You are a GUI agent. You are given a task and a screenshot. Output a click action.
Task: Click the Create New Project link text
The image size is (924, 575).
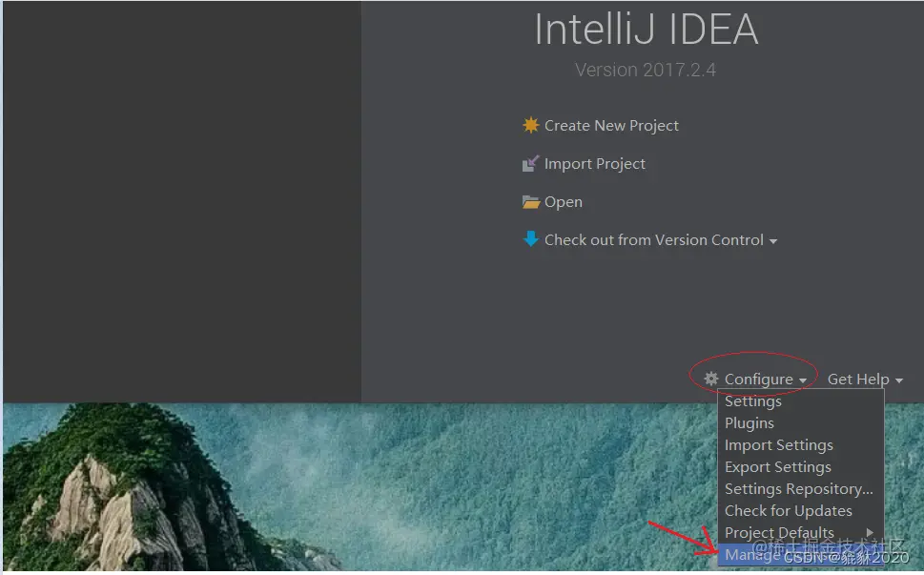pos(611,126)
